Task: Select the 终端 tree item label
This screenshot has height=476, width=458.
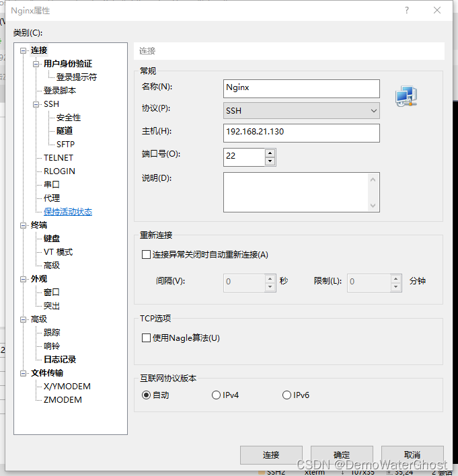Action: 39,225
